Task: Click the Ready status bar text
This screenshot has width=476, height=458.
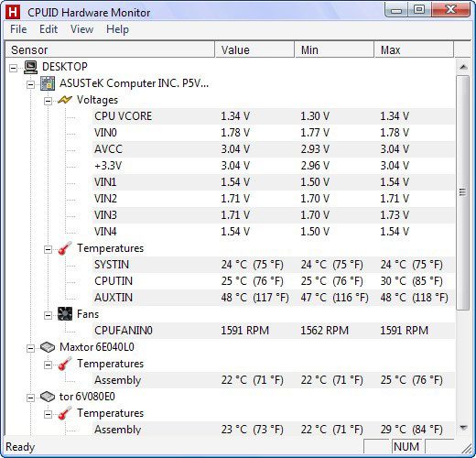Action: 20,447
